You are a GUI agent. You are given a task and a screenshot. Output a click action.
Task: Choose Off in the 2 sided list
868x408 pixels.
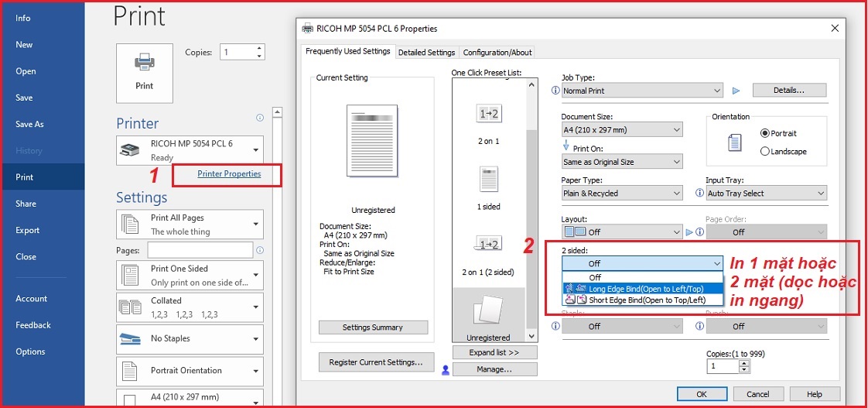point(642,278)
